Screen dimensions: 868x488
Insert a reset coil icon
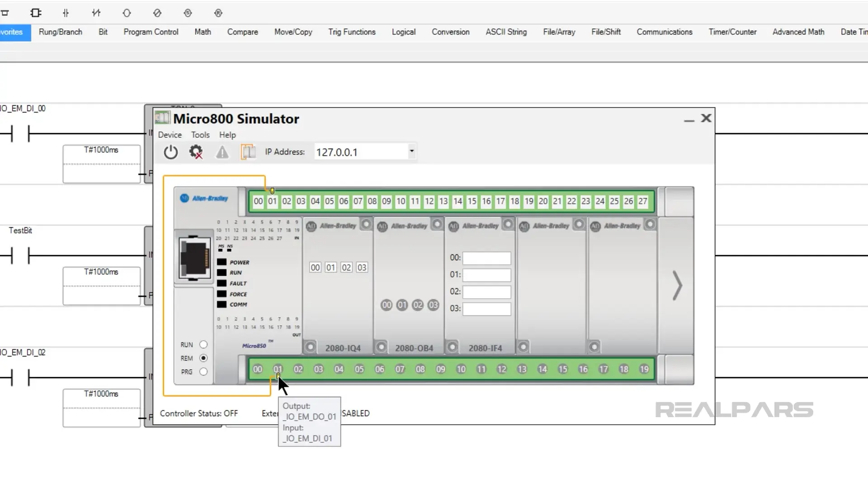pyautogui.click(x=218, y=13)
